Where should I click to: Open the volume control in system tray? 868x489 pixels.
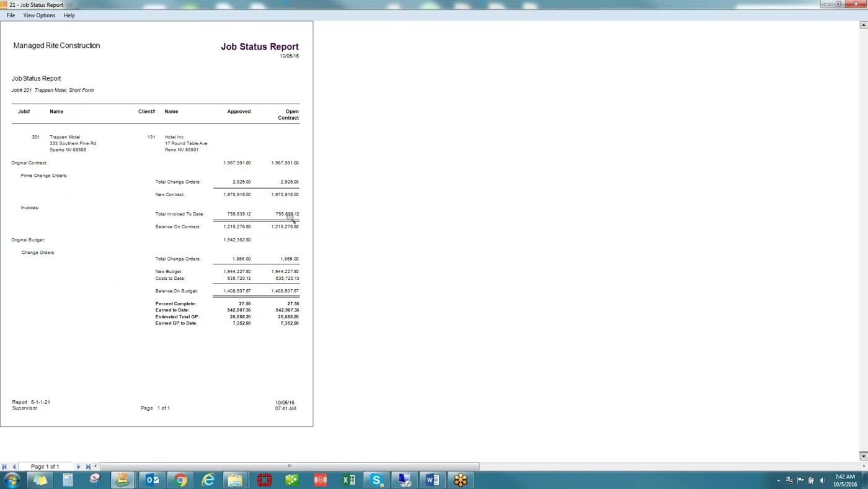pyautogui.click(x=822, y=480)
